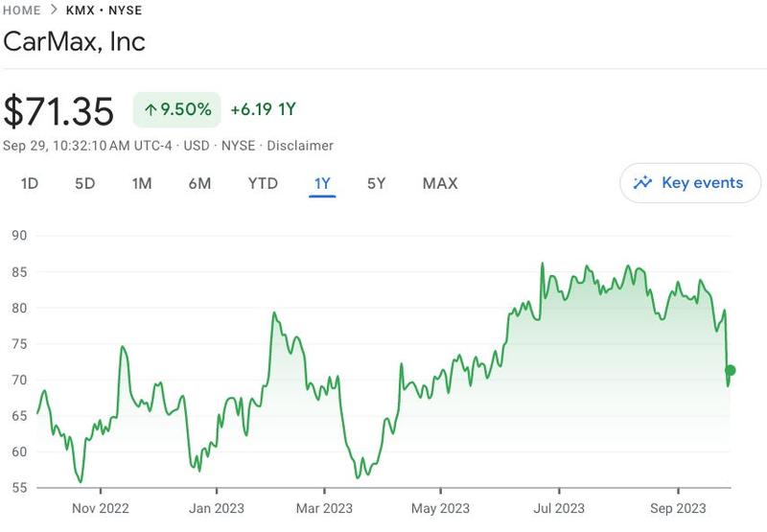
Task: Choose the 5Y range tab
Action: tap(376, 183)
